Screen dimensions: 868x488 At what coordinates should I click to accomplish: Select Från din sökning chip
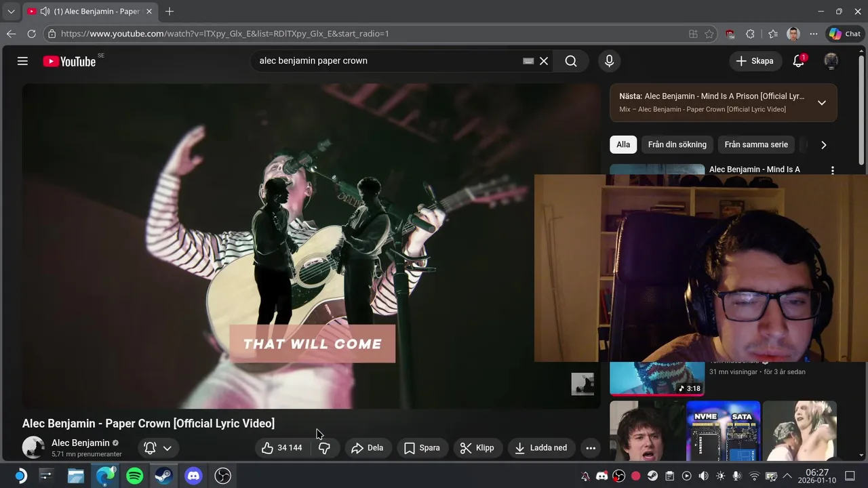[x=677, y=144]
